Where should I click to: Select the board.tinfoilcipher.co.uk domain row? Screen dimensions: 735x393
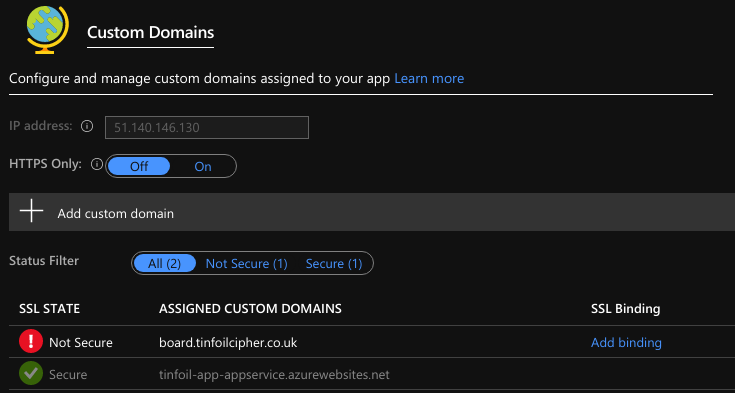tap(372, 342)
